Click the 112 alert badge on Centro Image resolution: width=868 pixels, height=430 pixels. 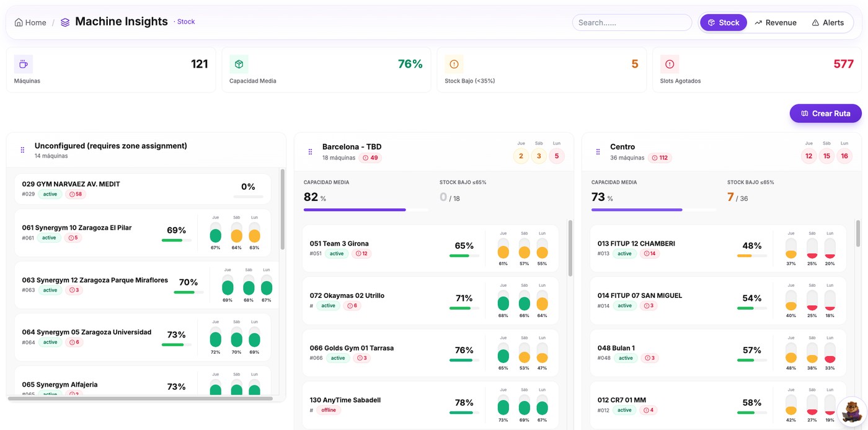click(x=660, y=158)
